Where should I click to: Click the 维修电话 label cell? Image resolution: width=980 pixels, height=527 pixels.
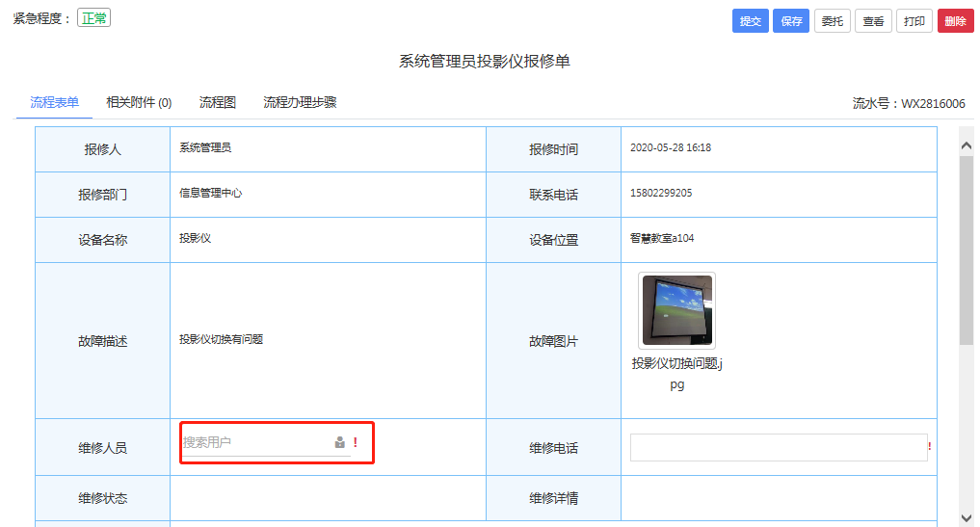tap(554, 448)
